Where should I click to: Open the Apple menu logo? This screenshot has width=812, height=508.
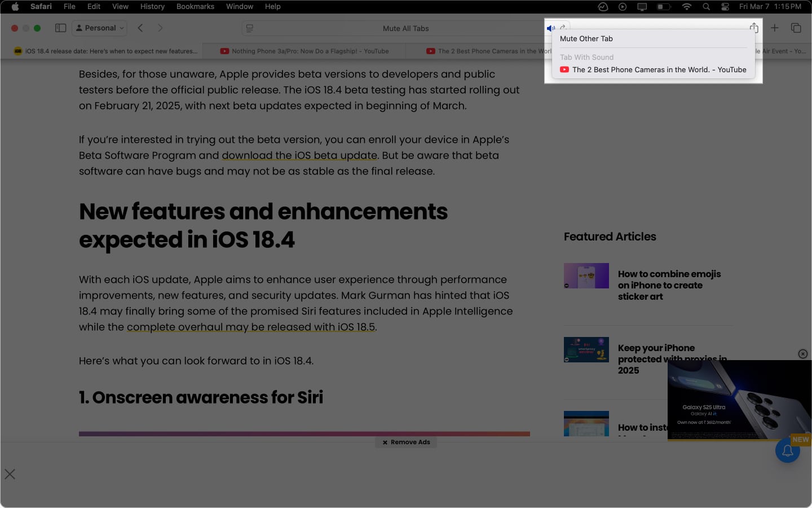15,7
